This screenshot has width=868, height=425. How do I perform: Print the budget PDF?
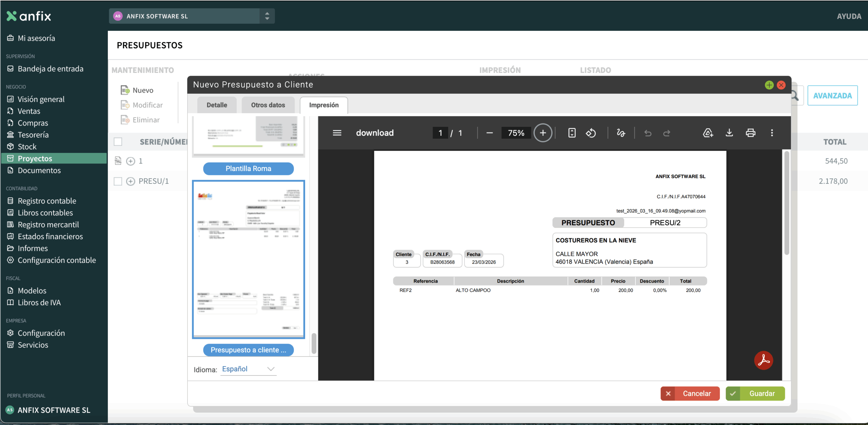tap(750, 133)
